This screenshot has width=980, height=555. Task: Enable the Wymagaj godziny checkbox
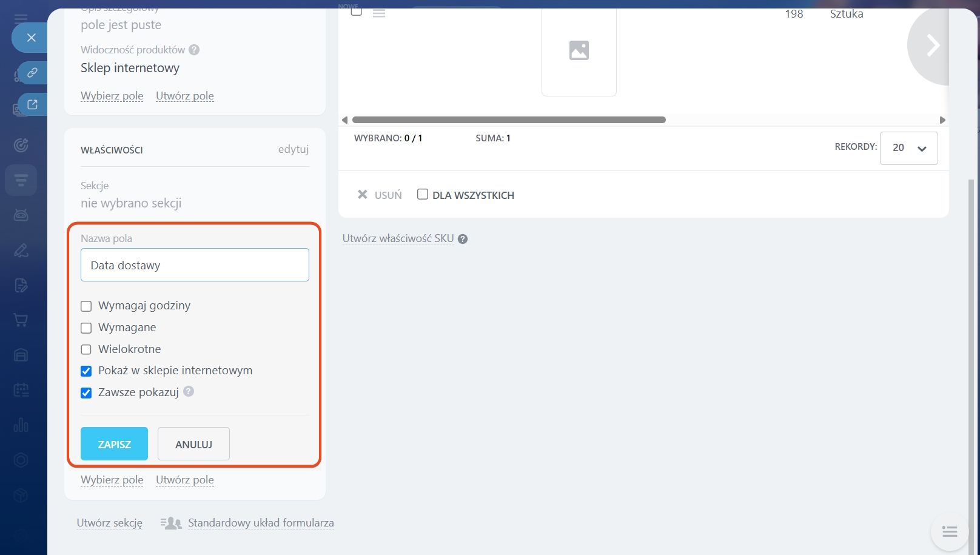[86, 306]
